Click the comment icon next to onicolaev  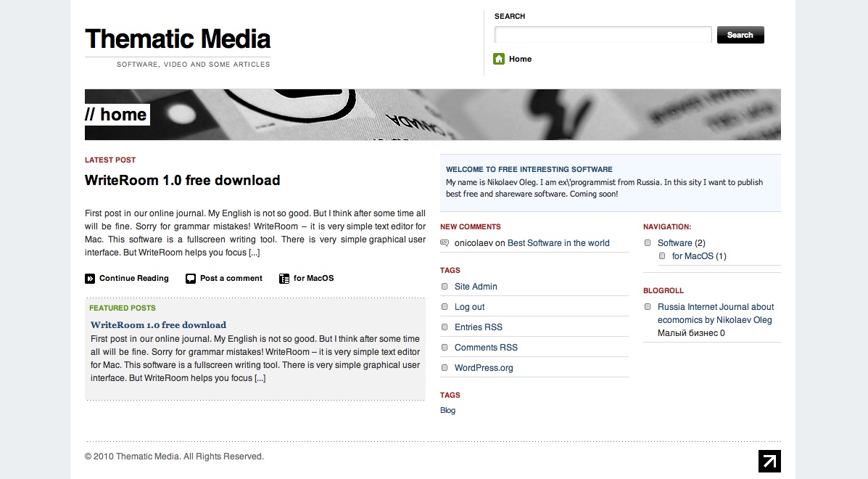445,243
